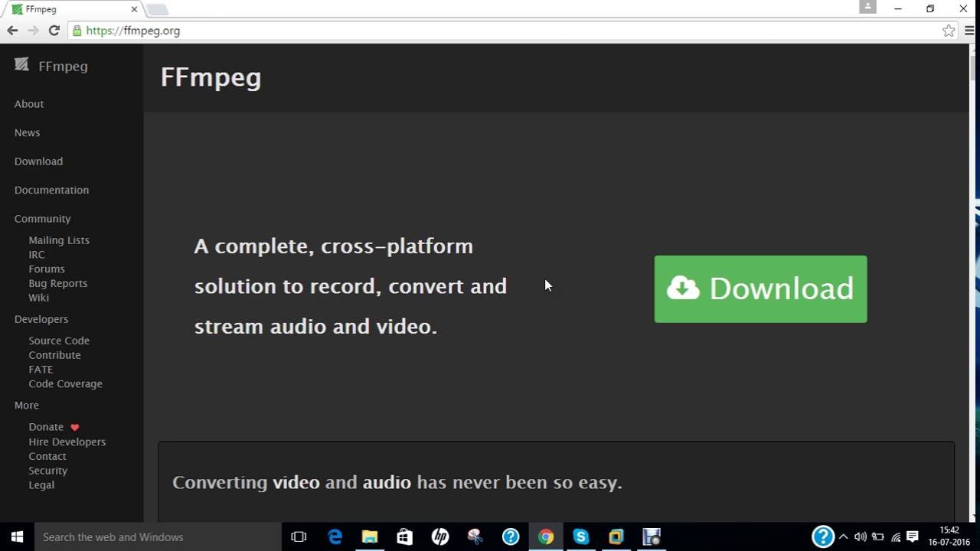
Task: Close the FFmpeg browser tab
Action: click(134, 9)
